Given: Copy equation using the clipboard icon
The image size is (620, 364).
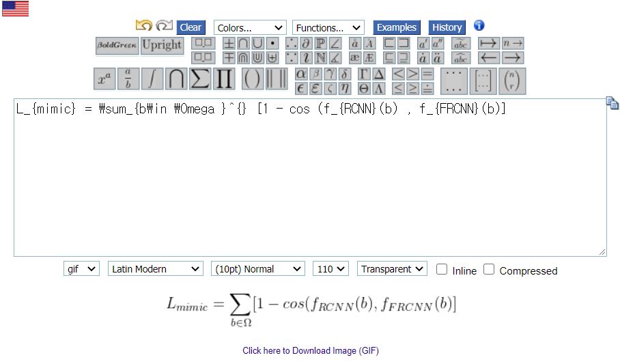Looking at the screenshot, I should point(612,103).
